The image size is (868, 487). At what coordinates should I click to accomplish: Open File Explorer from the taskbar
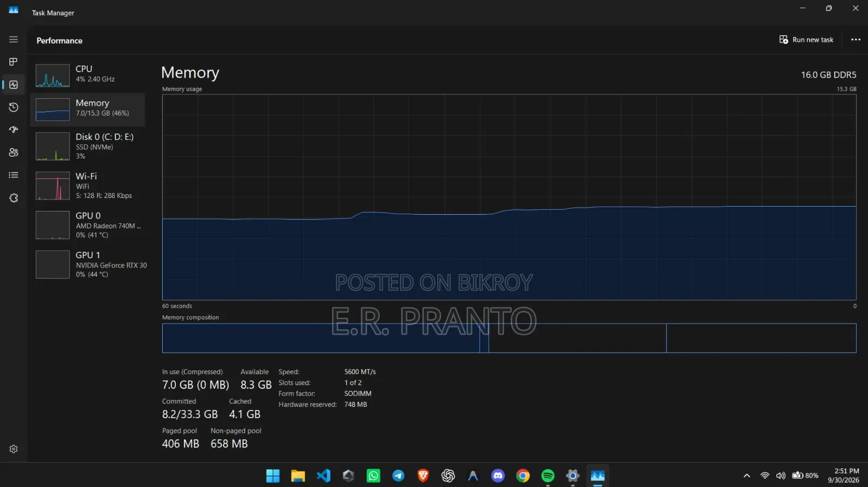pyautogui.click(x=298, y=476)
